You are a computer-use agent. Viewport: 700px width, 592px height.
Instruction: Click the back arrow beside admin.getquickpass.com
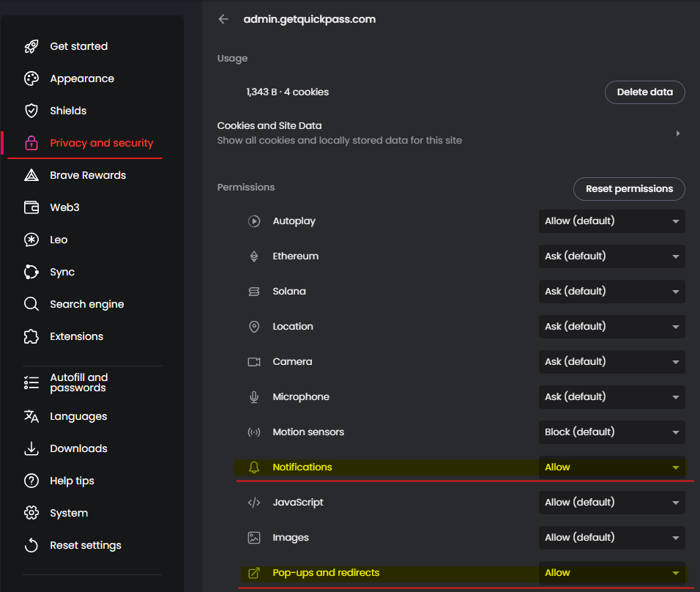pos(223,19)
